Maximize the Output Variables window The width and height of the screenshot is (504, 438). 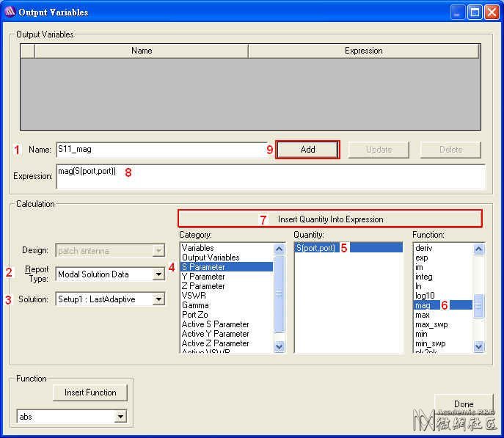[475, 12]
